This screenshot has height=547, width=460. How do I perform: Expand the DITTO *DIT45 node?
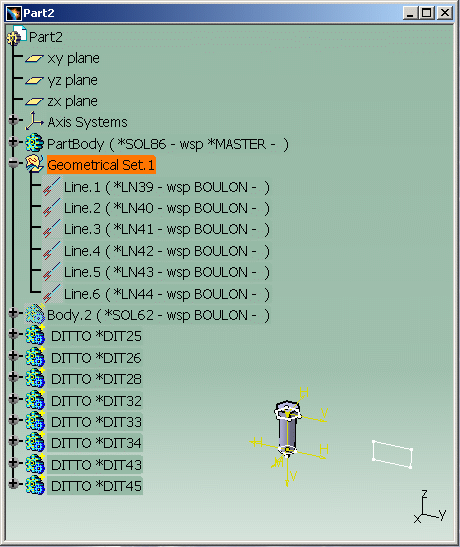(13, 484)
